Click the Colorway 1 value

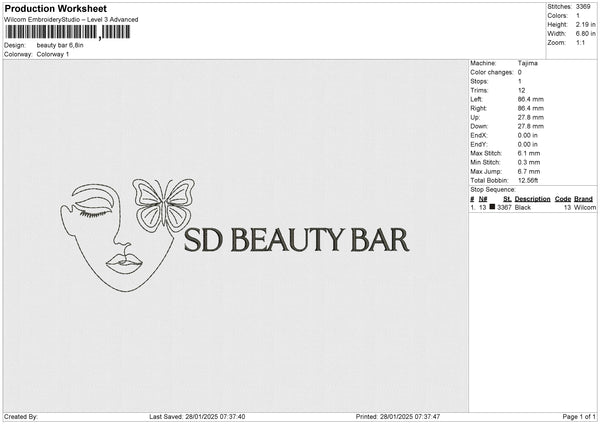click(53, 54)
